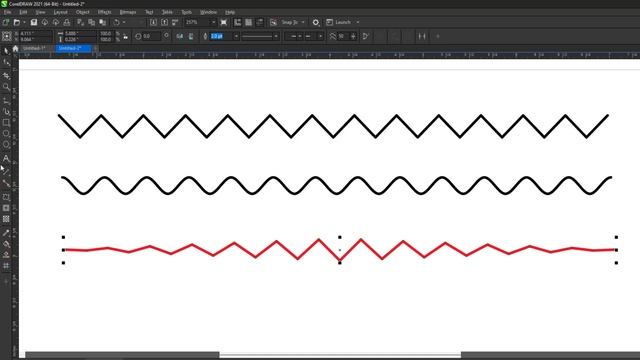The image size is (640, 360).
Task: Click the Import icon
Action: (153, 22)
